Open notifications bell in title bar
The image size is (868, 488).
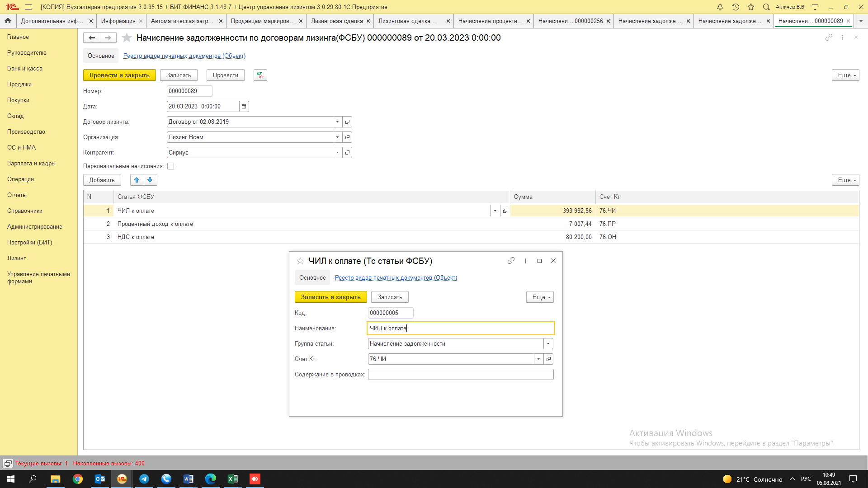[x=720, y=7]
